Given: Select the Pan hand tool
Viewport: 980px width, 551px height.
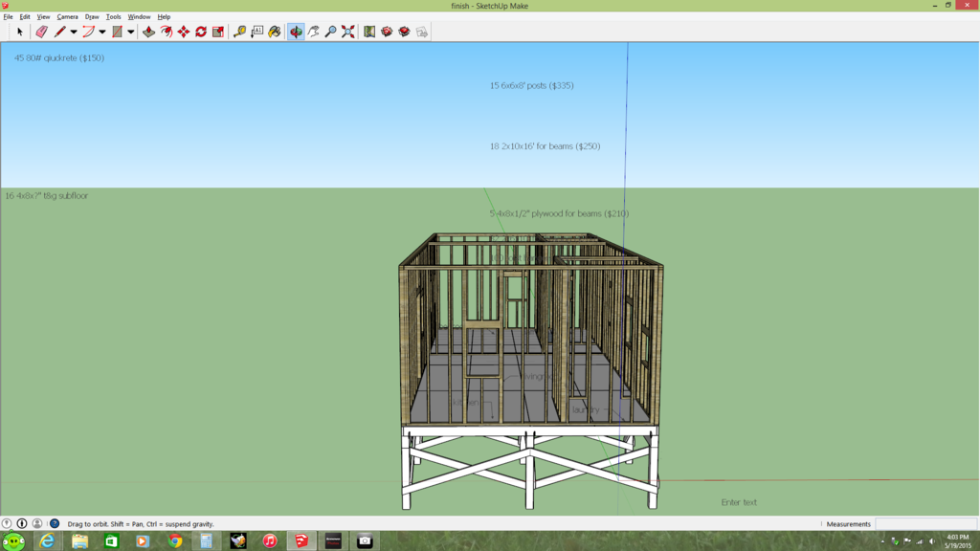Looking at the screenshot, I should (313, 32).
